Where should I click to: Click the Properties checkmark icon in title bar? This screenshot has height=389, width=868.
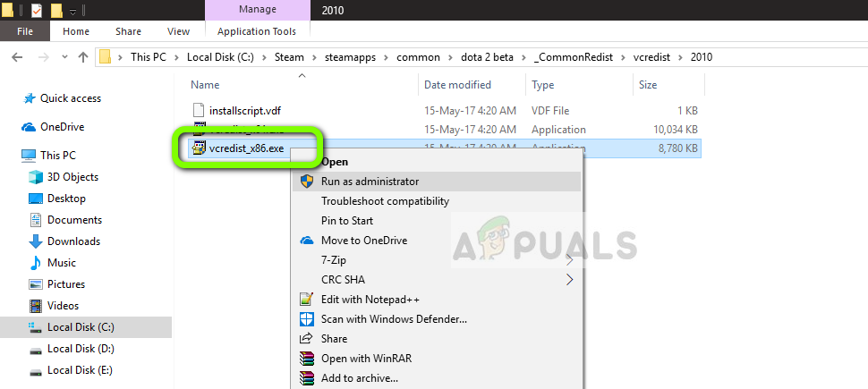pos(37,10)
